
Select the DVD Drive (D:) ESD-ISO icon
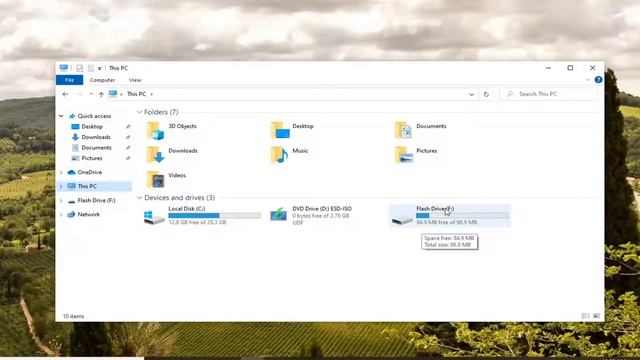(279, 214)
